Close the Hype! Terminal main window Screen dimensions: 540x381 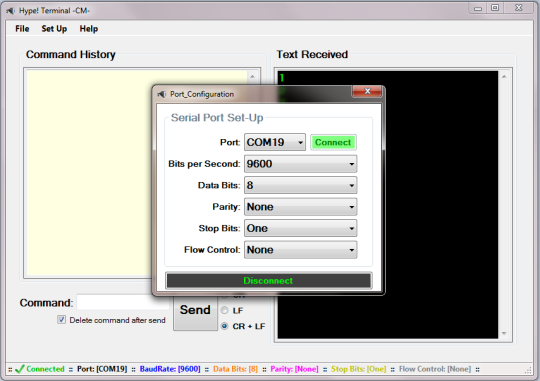coord(519,8)
